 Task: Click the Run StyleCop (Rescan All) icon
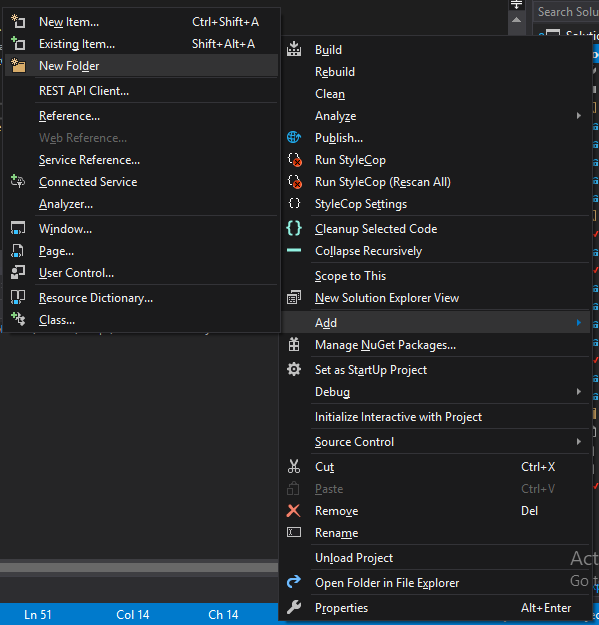294,181
